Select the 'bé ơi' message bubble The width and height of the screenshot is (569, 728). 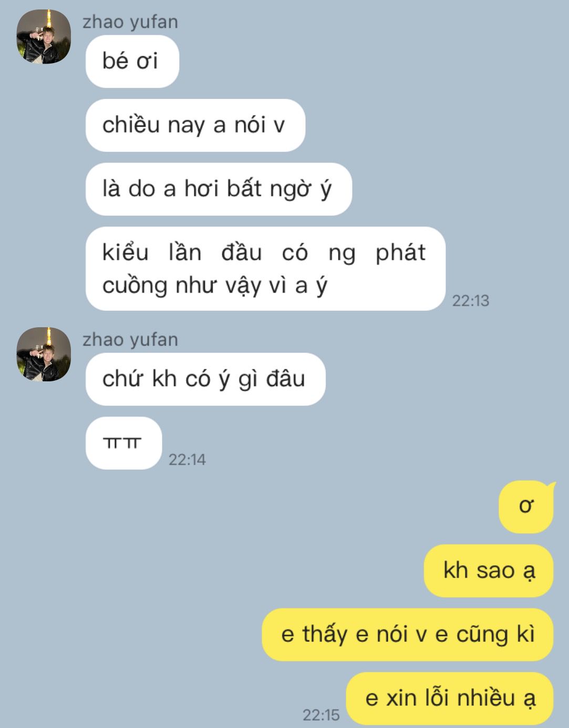pos(132,61)
